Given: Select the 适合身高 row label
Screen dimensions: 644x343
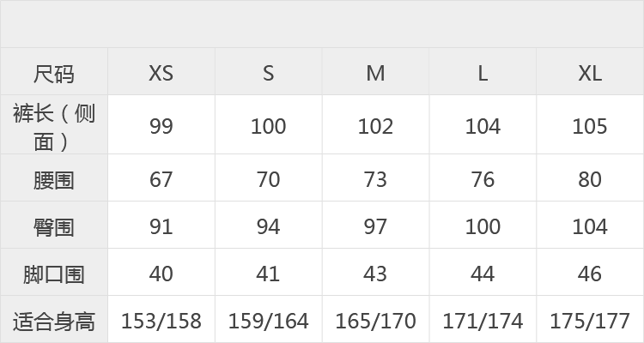Looking at the screenshot, I should point(54,319).
